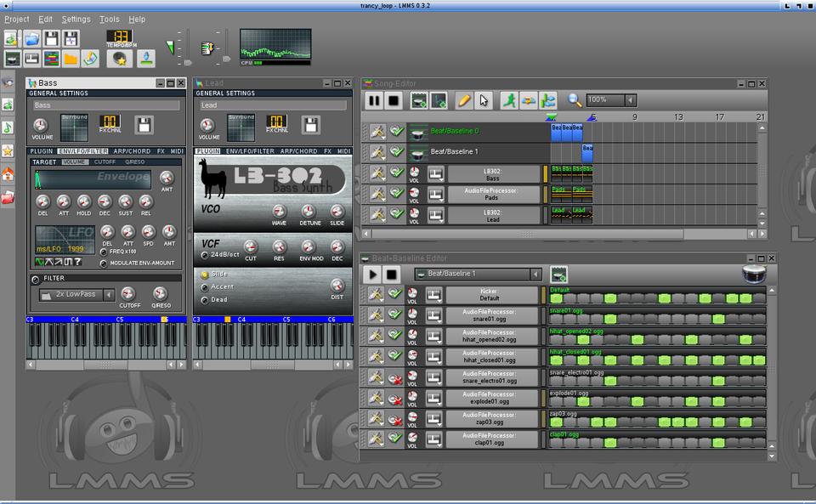
Task: Mute the Kicker Default track
Action: (x=395, y=294)
